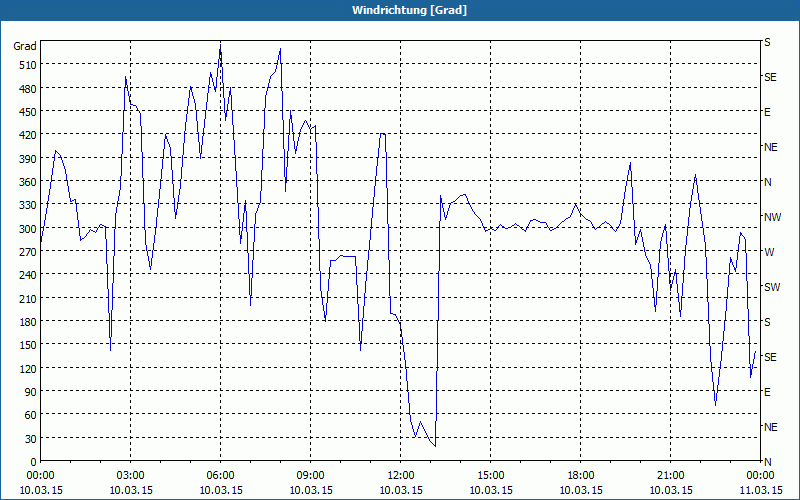Select the y-axis value 120
This screenshot has height=500, width=800.
coord(28,368)
